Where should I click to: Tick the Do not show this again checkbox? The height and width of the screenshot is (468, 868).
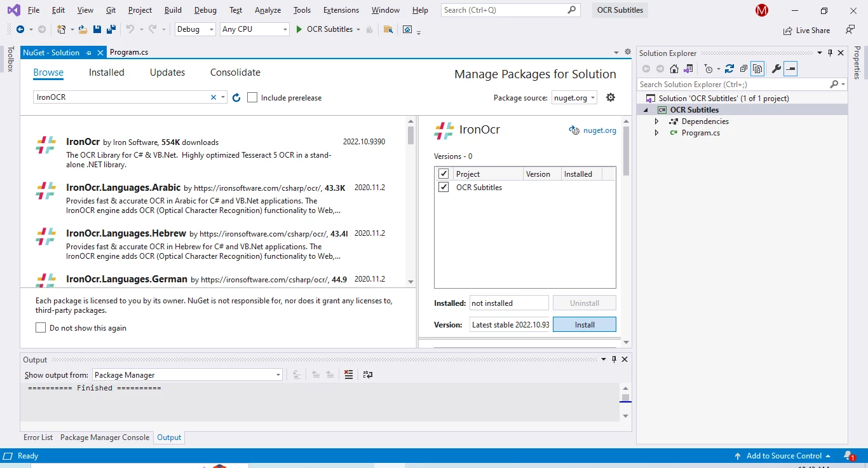coord(41,327)
